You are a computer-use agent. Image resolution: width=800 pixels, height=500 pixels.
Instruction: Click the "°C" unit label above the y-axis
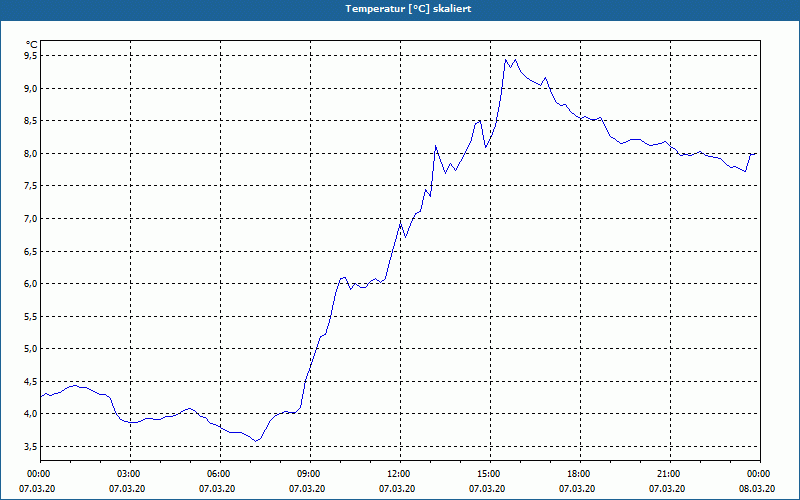click(x=32, y=45)
